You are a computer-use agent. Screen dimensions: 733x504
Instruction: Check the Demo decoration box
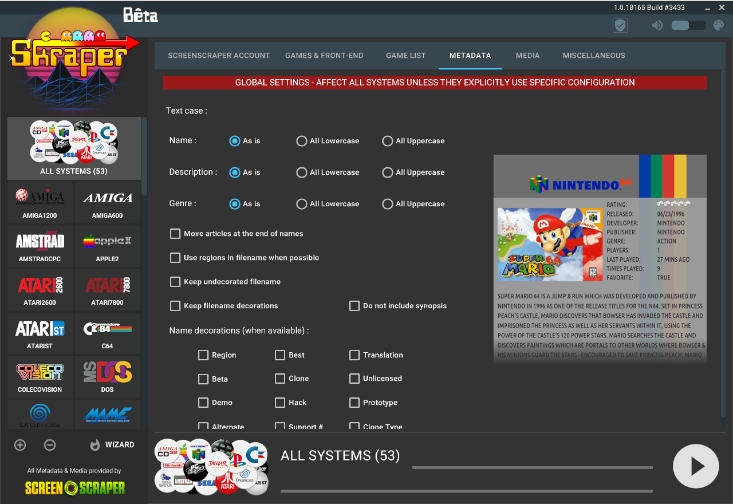point(203,403)
